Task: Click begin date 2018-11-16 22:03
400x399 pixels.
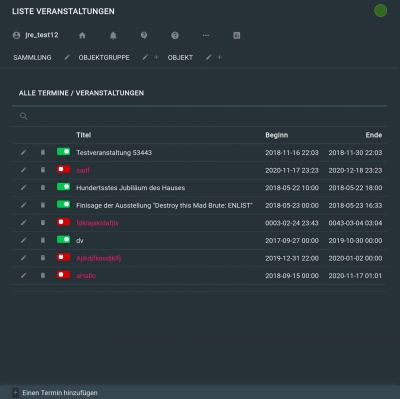Action: (292, 153)
